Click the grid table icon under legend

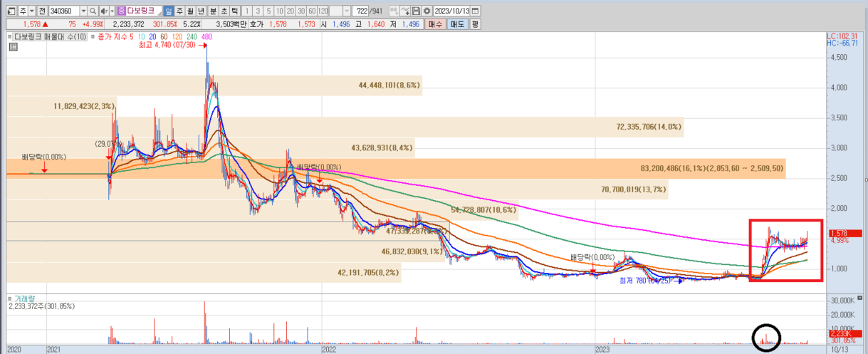(12, 47)
